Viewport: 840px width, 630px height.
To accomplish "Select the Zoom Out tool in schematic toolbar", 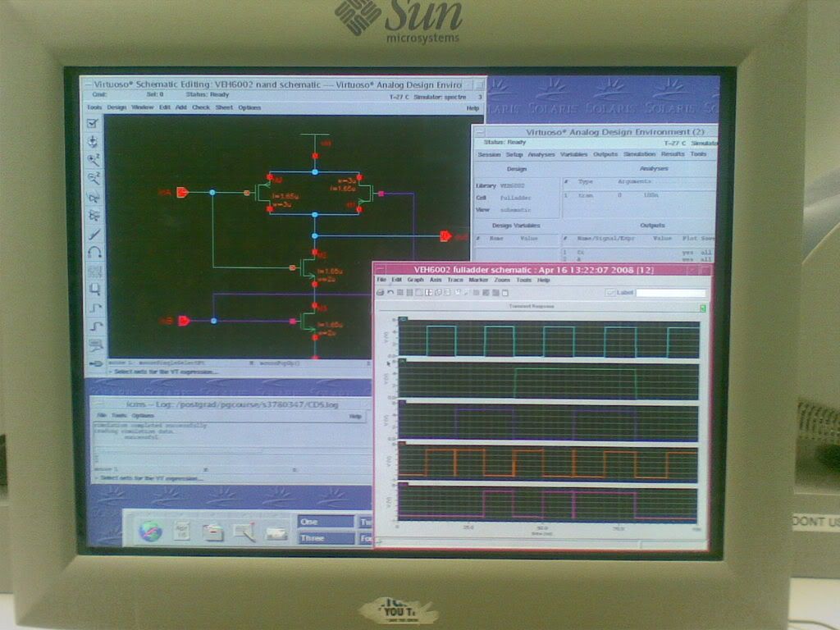I will pyautogui.click(x=94, y=178).
